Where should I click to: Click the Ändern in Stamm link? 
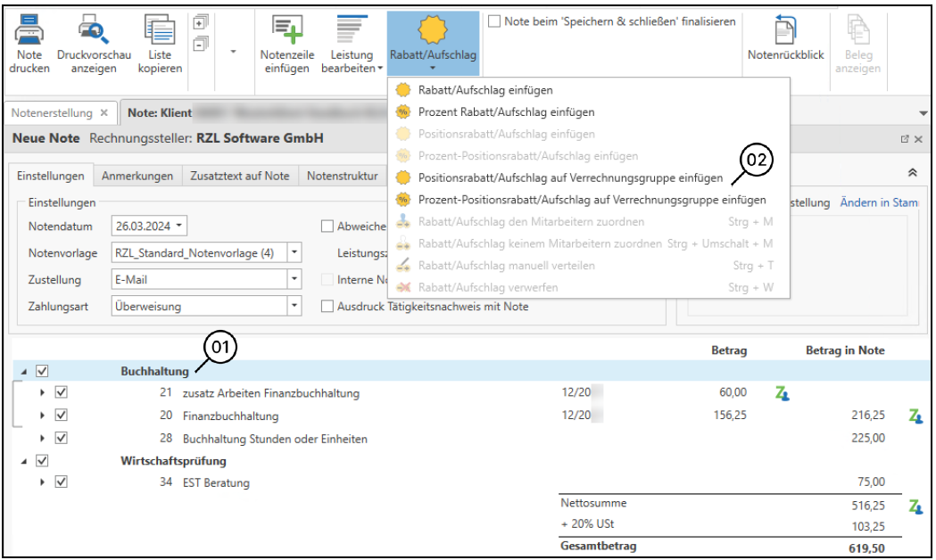(878, 203)
